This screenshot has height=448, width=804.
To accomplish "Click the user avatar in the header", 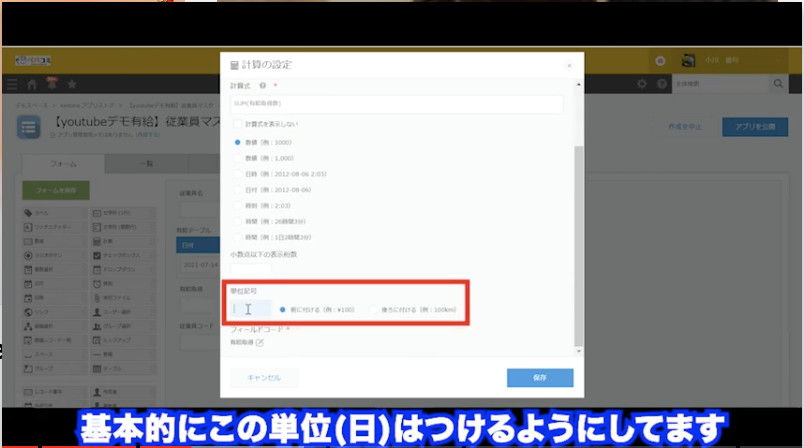I will 688,61.
